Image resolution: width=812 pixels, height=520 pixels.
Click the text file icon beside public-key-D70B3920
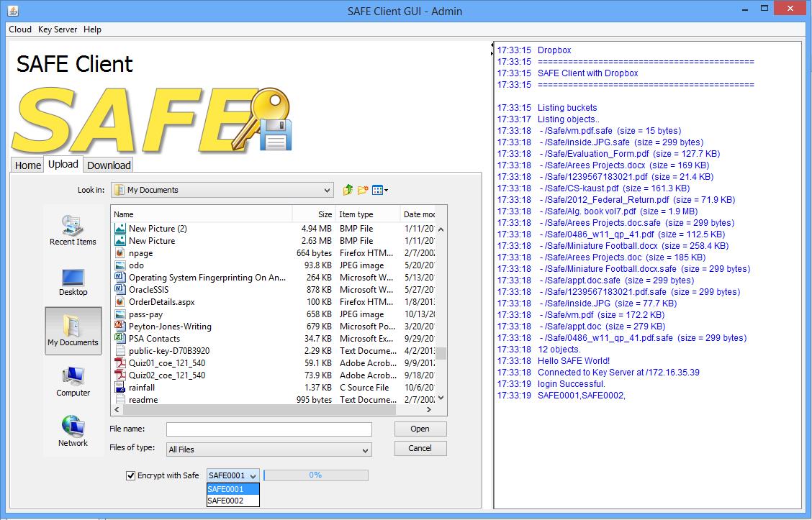point(120,351)
